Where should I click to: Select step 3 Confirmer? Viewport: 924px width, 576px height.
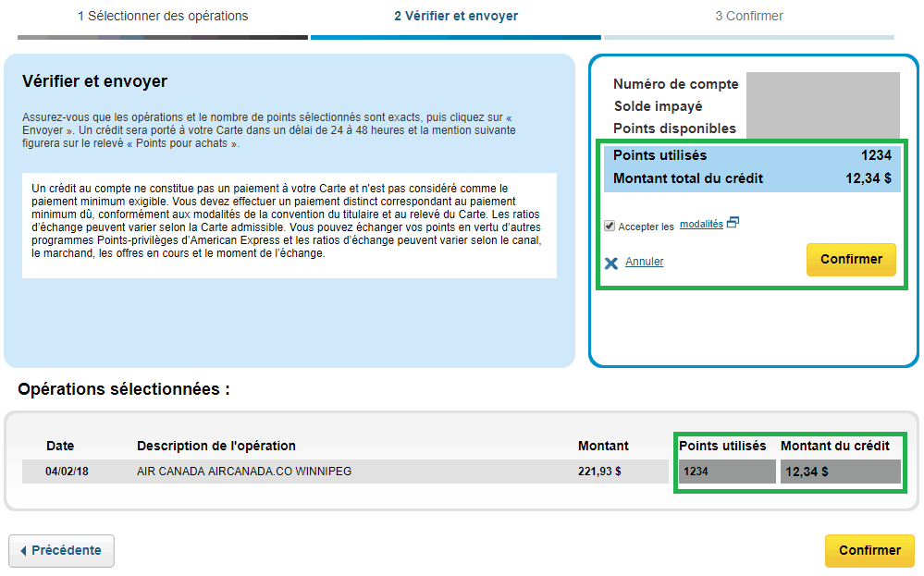749,16
